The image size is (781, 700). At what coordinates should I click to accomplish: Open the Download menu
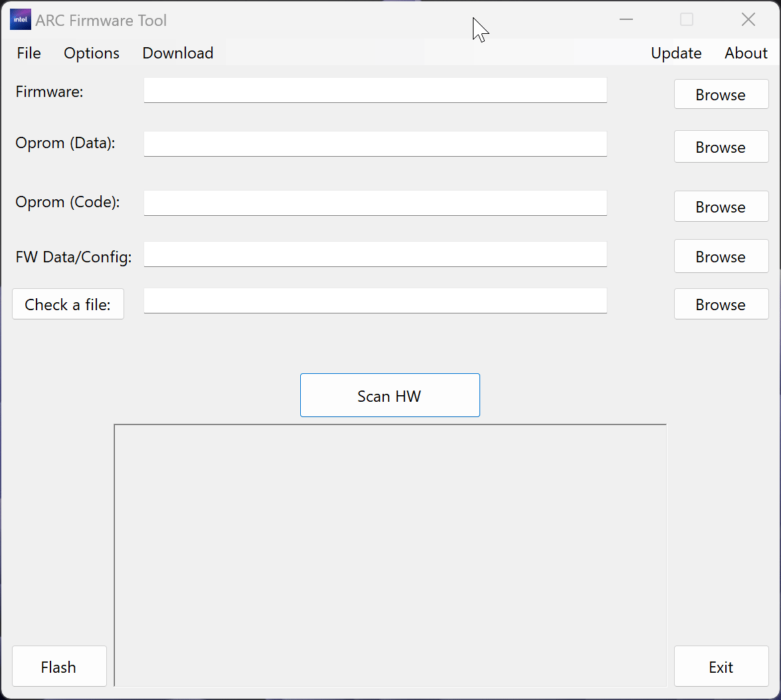coord(178,53)
